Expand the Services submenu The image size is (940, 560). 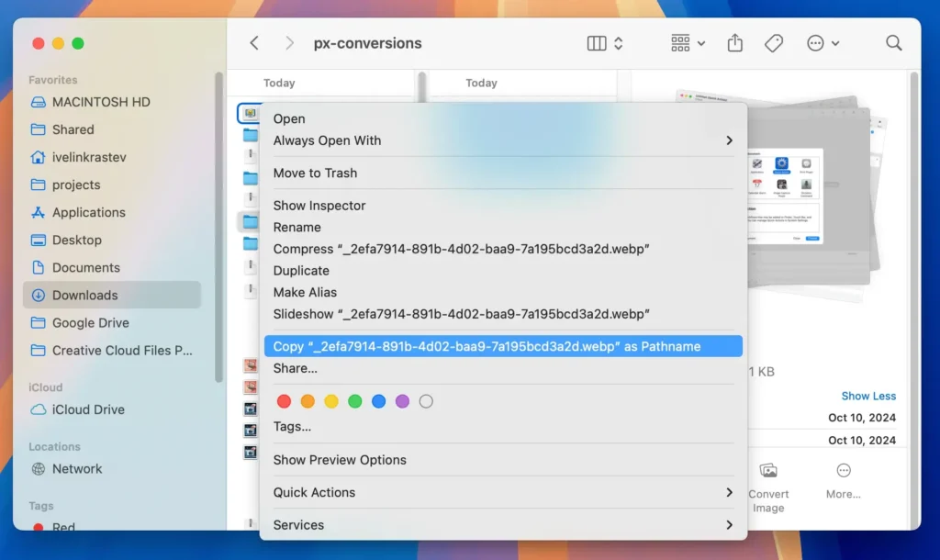pos(298,524)
